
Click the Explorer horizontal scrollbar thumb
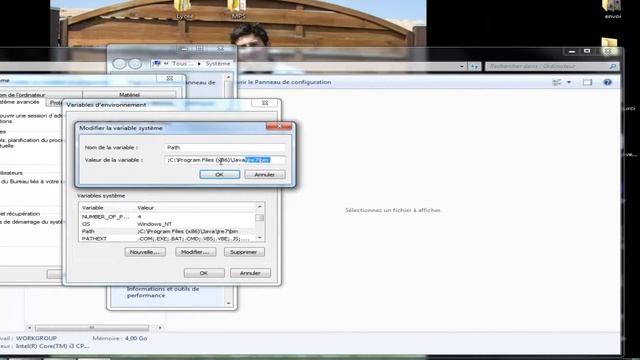point(92,327)
